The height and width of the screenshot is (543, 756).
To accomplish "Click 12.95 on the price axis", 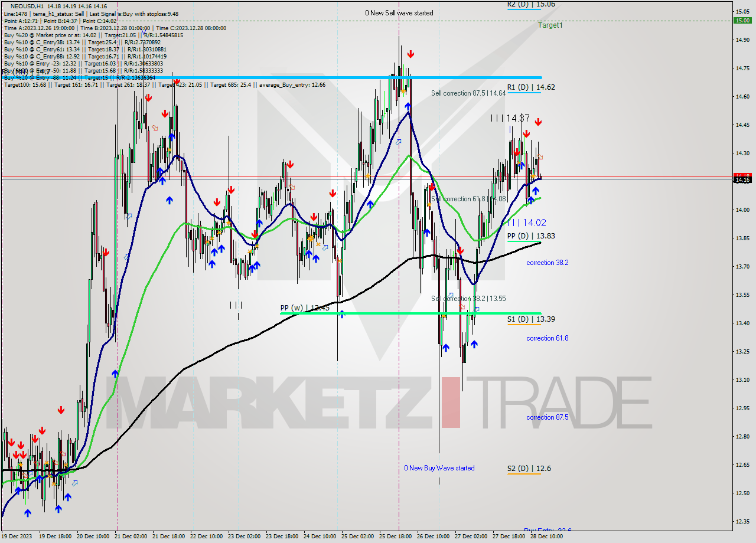I will pos(742,408).
